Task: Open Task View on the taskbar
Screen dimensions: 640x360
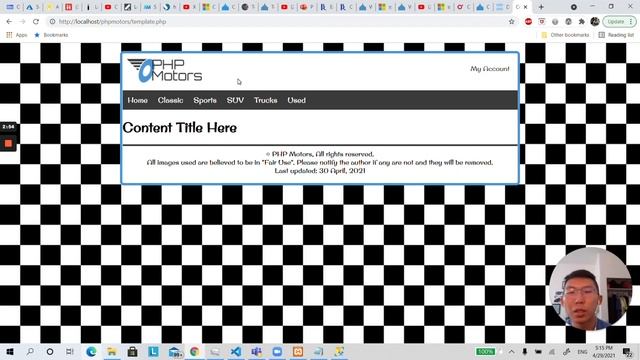Action: (x=70, y=351)
